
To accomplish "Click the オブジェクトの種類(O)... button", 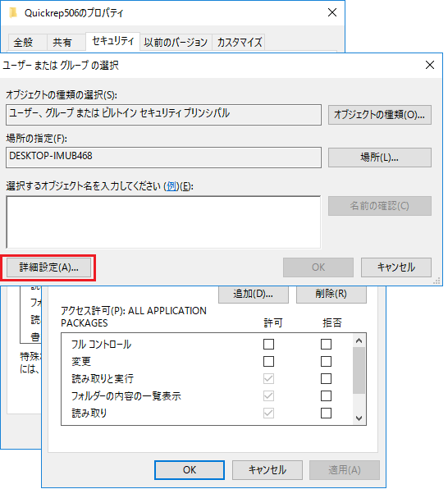I will pos(379,115).
